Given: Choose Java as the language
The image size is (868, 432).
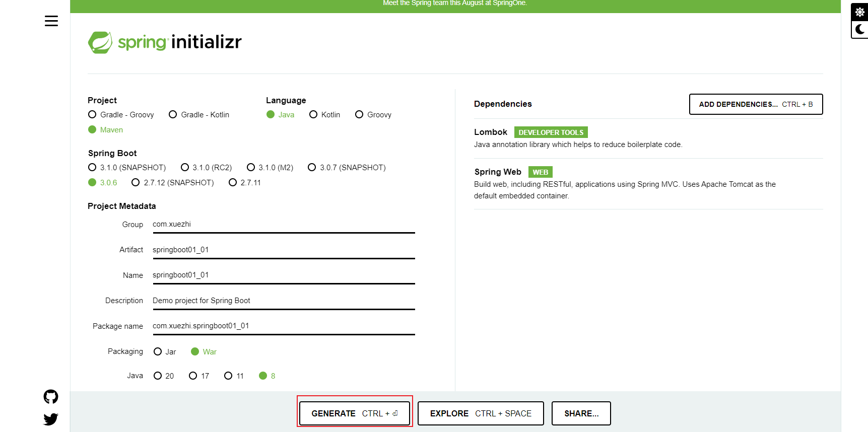Looking at the screenshot, I should point(280,115).
